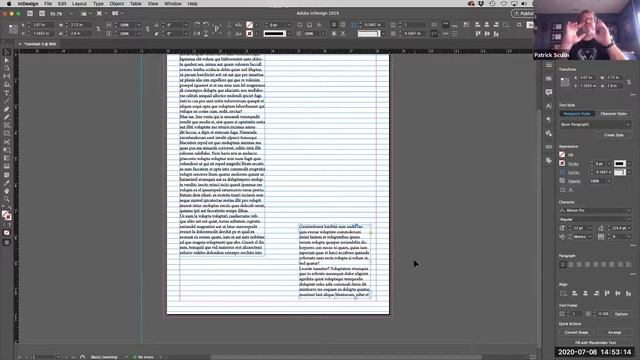Screen dimensions: 640x360
Task: Click the Align left edges icon in Align section
Action: [575, 293]
